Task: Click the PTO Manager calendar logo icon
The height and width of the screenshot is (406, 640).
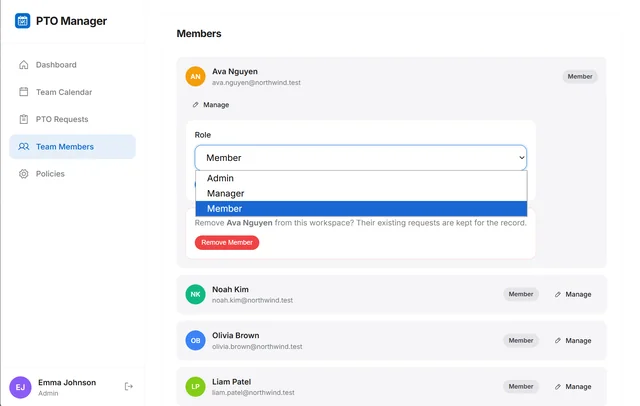Action: [22, 21]
